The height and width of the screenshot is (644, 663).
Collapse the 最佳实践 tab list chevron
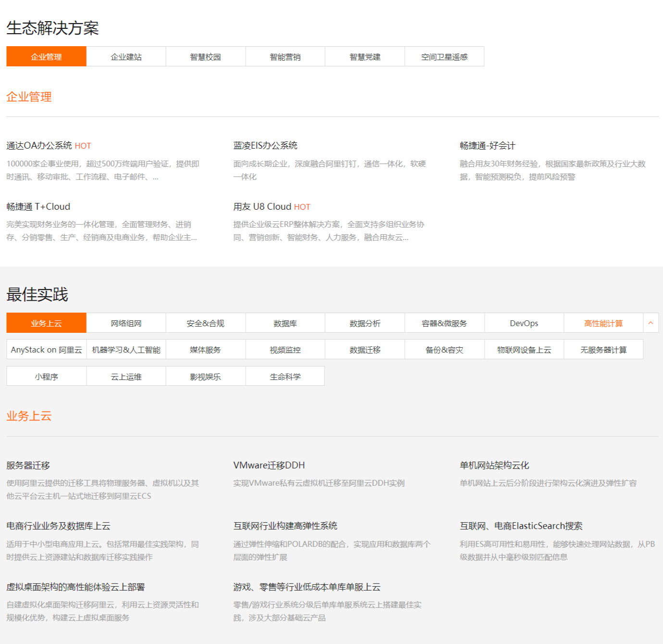coord(650,323)
